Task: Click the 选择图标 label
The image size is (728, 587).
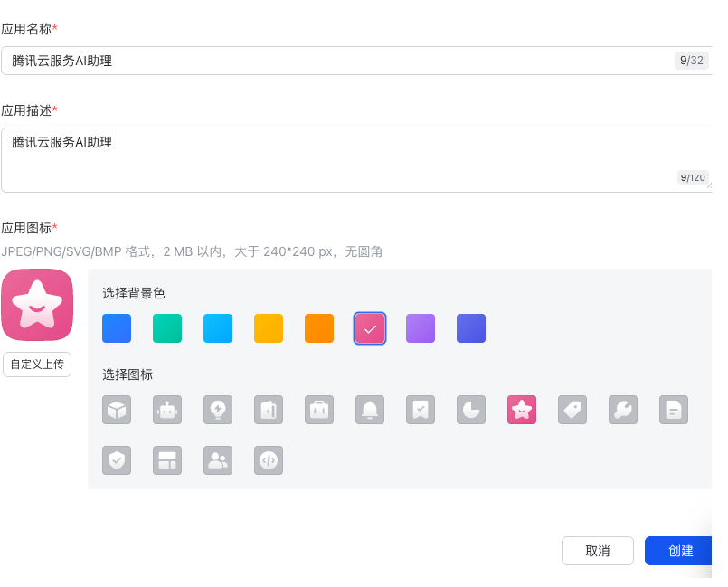Action: click(128, 374)
